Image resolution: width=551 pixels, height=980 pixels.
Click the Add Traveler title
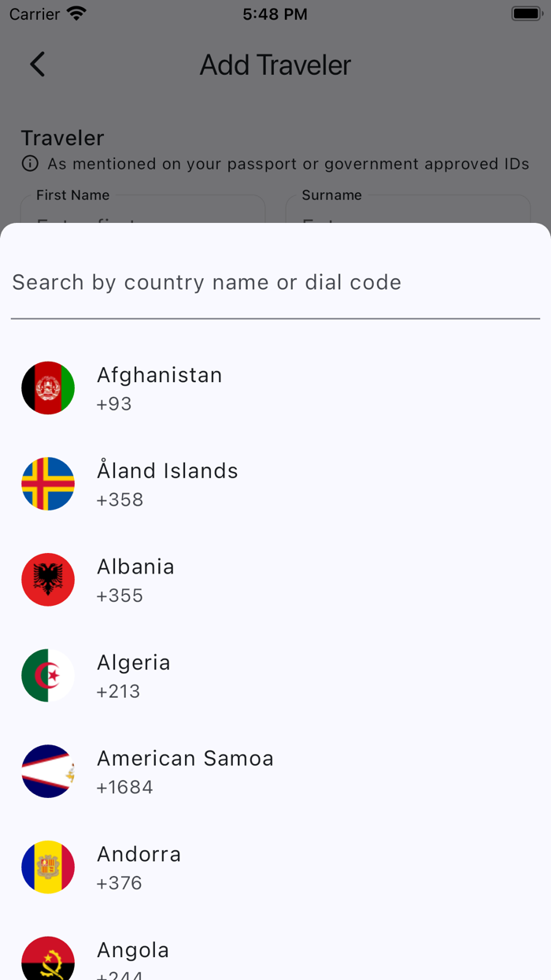click(x=275, y=65)
